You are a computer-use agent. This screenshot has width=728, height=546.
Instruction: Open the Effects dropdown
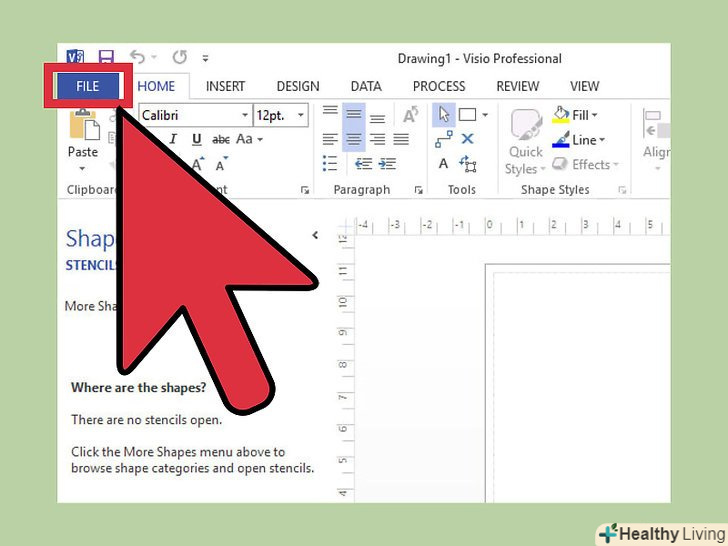point(585,164)
